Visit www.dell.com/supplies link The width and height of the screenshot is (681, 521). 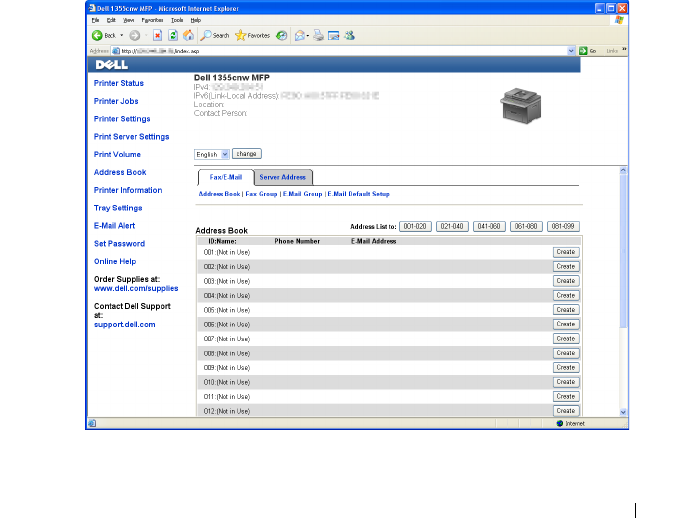[136, 288]
